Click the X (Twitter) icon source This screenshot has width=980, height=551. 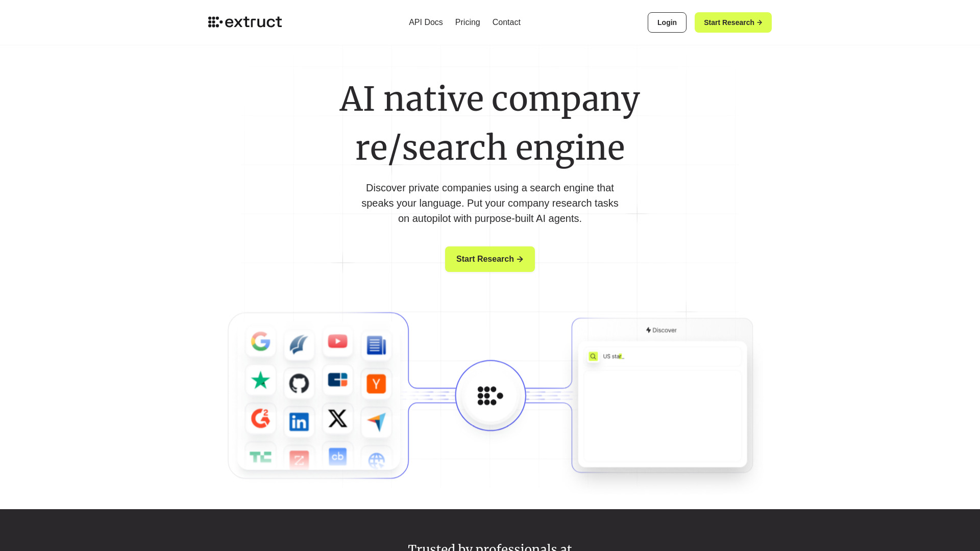[x=338, y=418]
